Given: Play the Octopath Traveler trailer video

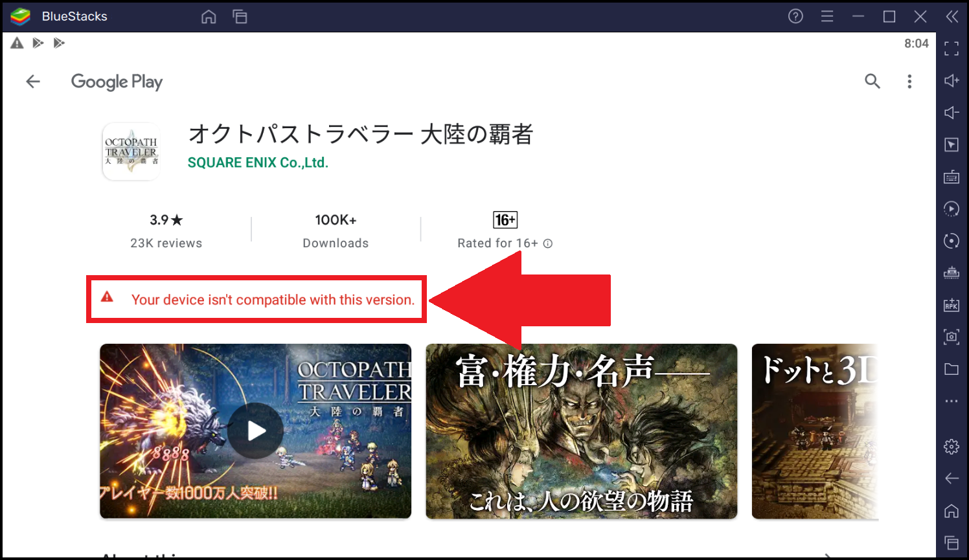Looking at the screenshot, I should point(255,431).
